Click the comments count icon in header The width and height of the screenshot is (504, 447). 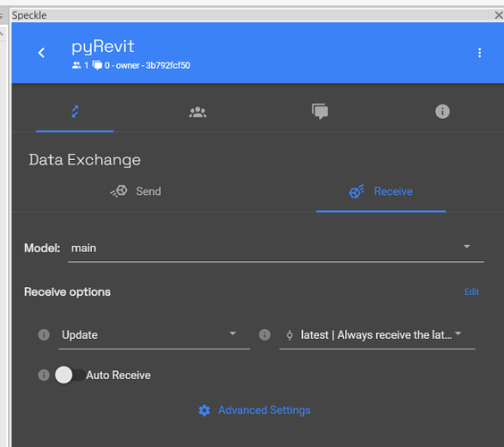(97, 65)
